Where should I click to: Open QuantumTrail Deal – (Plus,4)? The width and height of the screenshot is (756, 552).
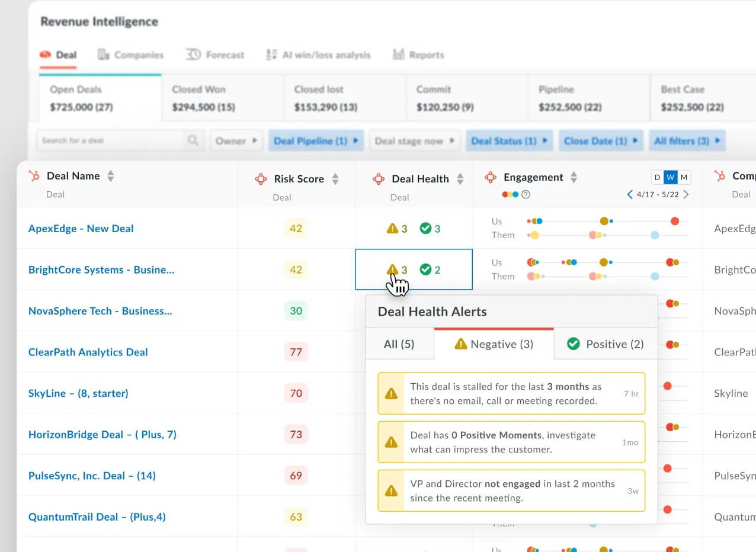97,517
